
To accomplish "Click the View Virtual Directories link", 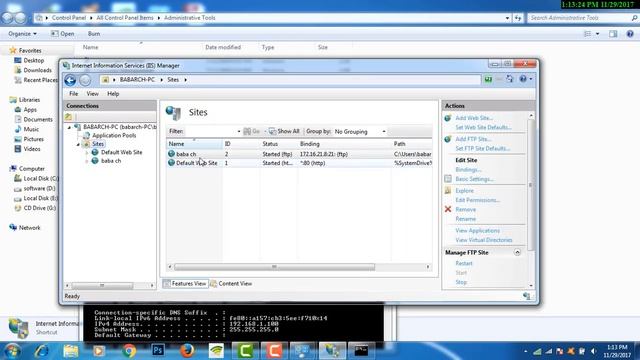I will point(484,240).
